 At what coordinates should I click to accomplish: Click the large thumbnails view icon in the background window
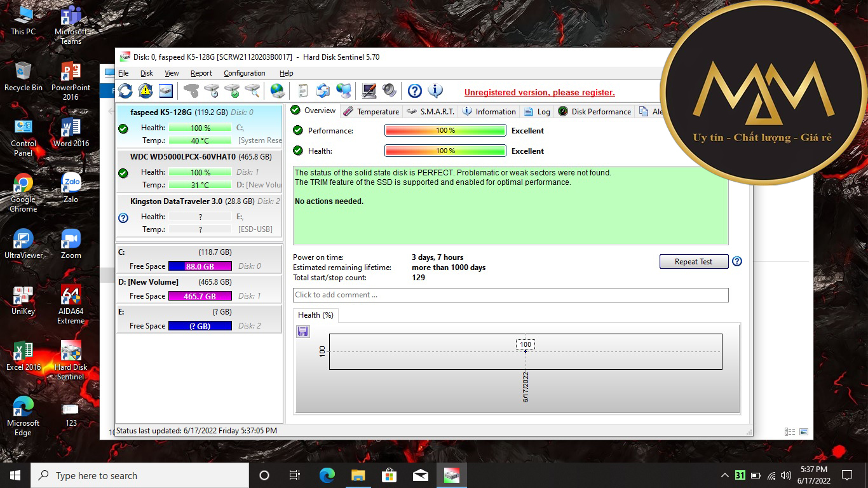(804, 431)
